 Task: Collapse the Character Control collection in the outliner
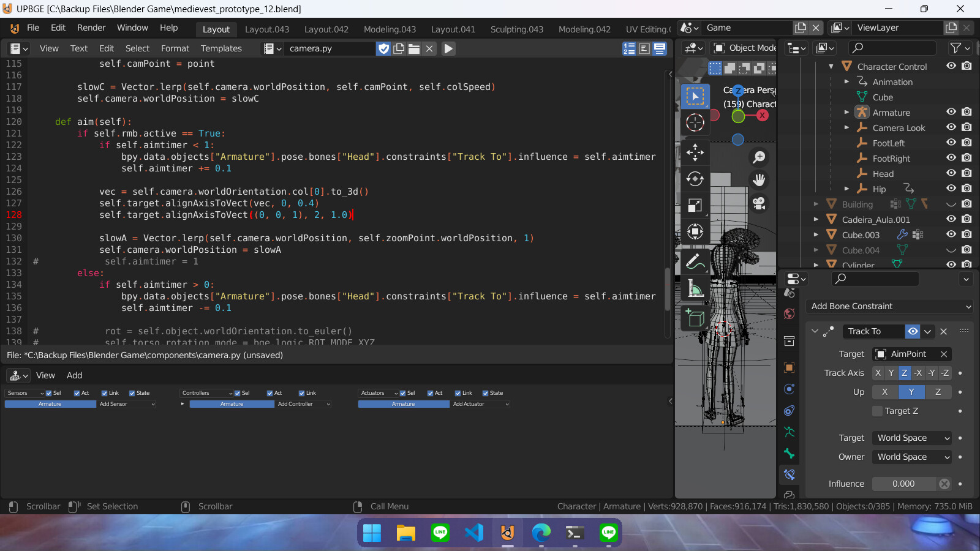tap(831, 66)
